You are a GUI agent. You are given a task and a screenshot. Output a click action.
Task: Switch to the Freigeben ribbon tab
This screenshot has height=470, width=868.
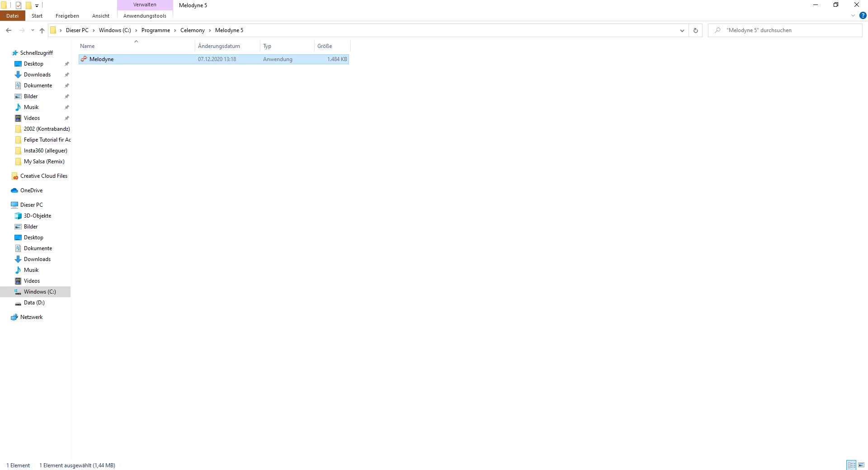(67, 16)
